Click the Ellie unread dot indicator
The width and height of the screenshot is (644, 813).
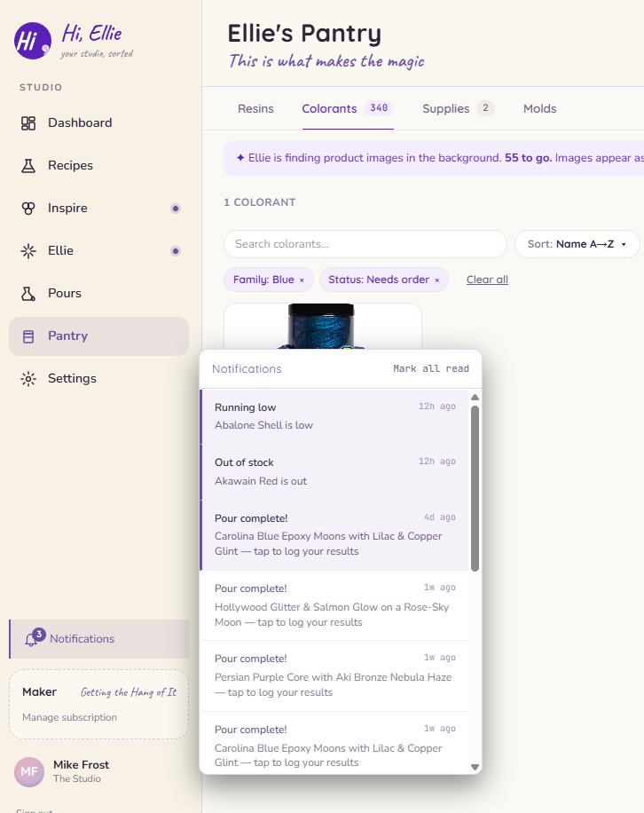(176, 251)
